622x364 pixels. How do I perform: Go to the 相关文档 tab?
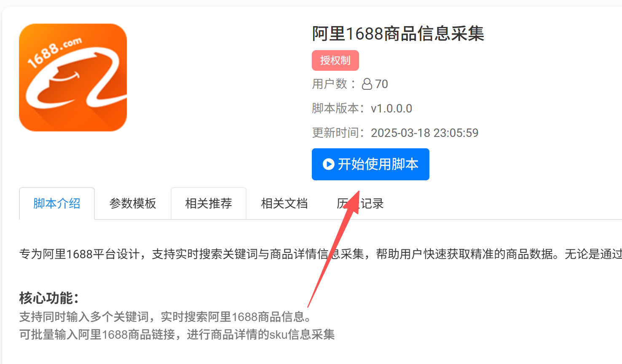pos(284,203)
